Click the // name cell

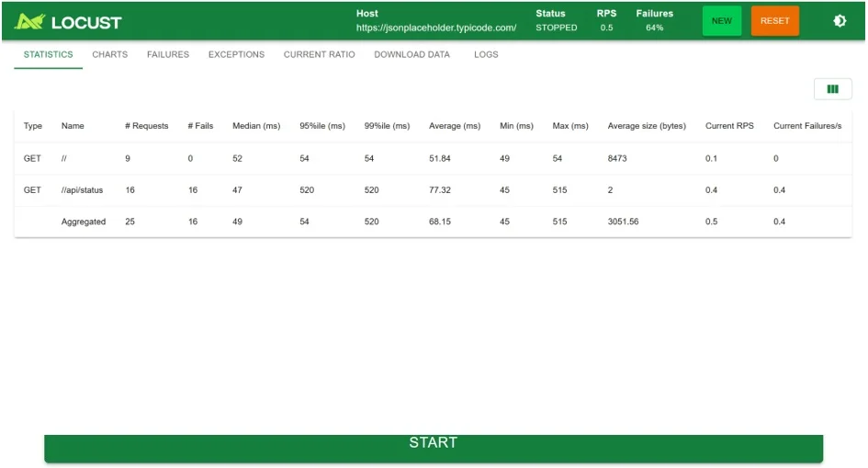click(63, 158)
